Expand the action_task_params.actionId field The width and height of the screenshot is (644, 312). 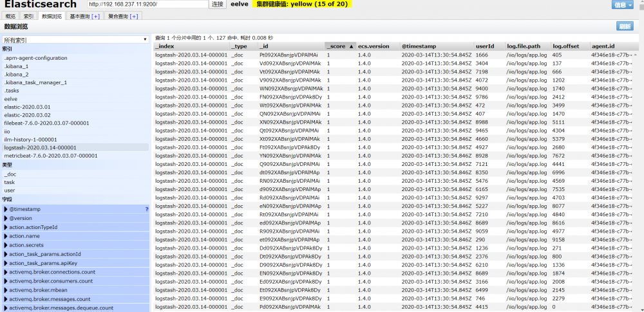(x=6, y=254)
